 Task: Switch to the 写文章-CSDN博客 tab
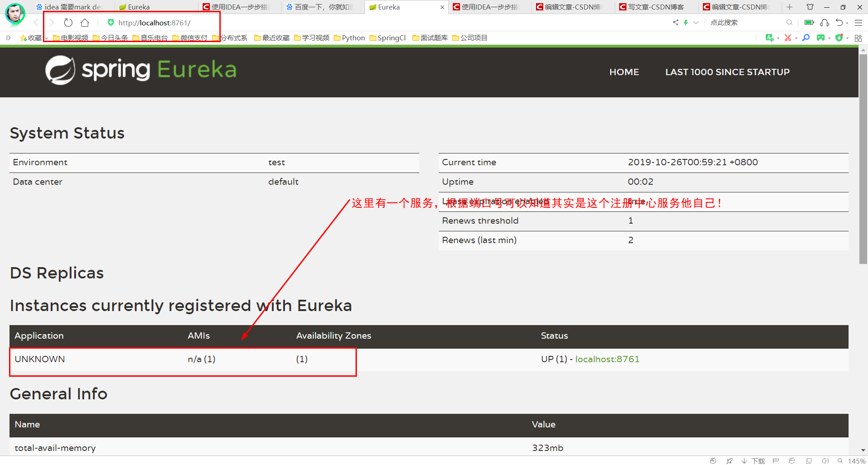(656, 7)
